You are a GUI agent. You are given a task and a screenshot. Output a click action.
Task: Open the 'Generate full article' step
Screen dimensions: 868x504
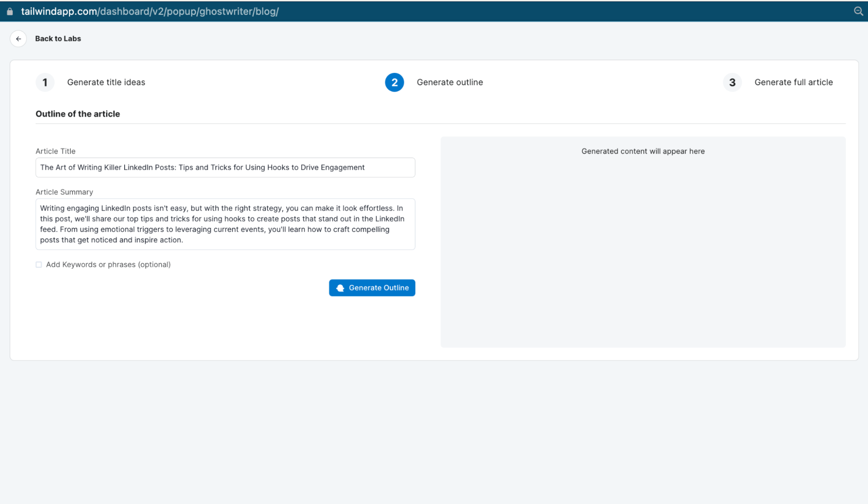(x=793, y=82)
